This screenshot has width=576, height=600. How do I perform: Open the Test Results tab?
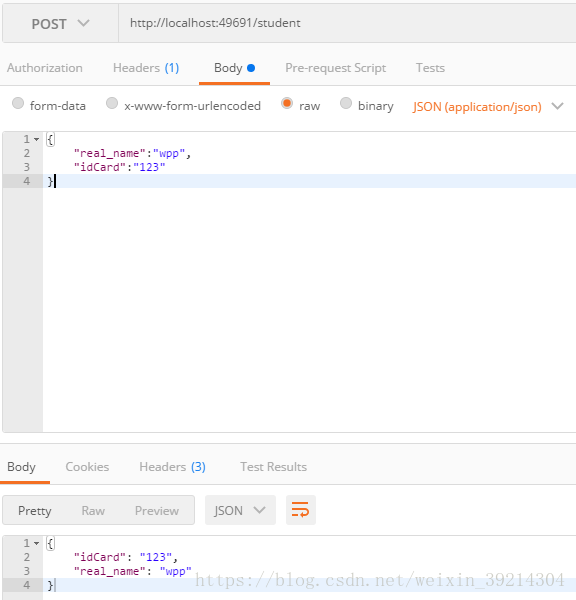274,467
